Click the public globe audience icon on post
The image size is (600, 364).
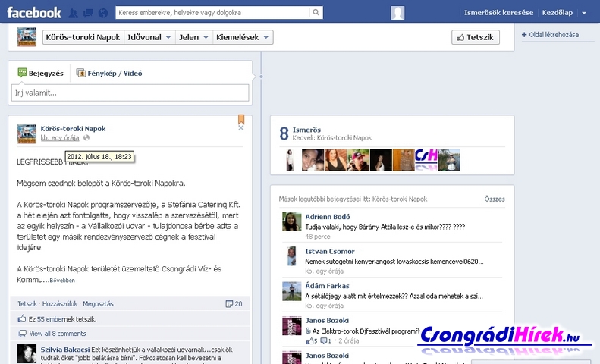tap(86, 138)
